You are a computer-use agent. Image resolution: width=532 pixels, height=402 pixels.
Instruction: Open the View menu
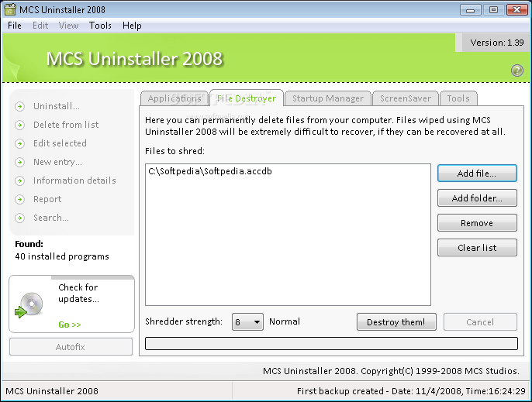68,26
